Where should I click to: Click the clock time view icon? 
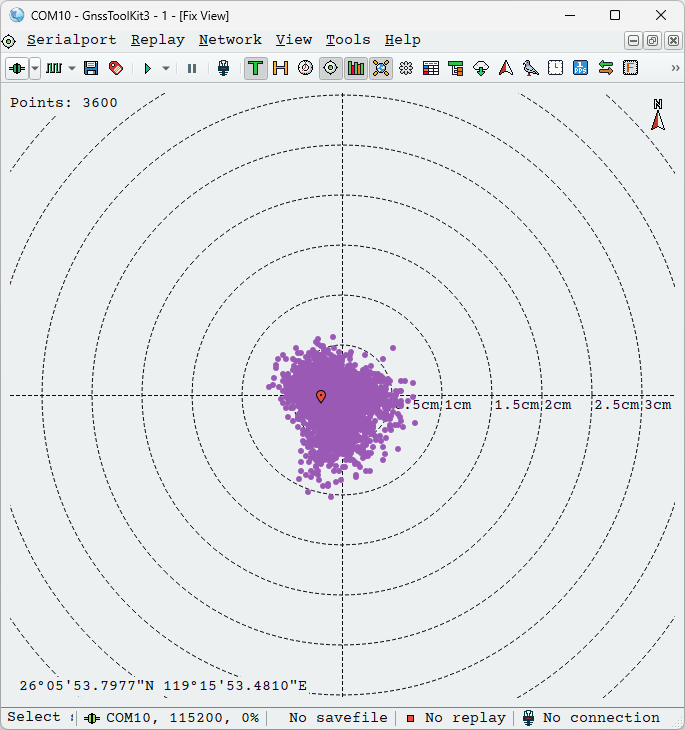(555, 68)
